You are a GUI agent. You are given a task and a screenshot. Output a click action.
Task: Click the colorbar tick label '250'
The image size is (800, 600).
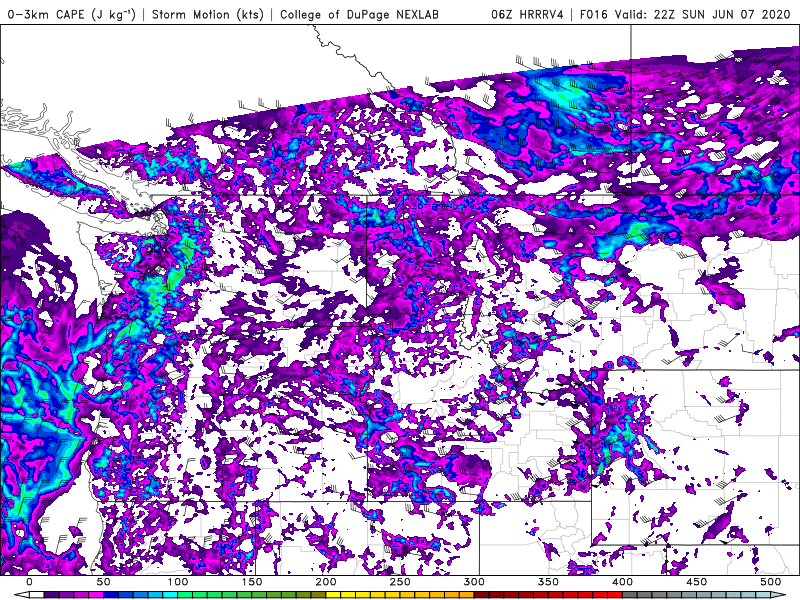click(400, 582)
